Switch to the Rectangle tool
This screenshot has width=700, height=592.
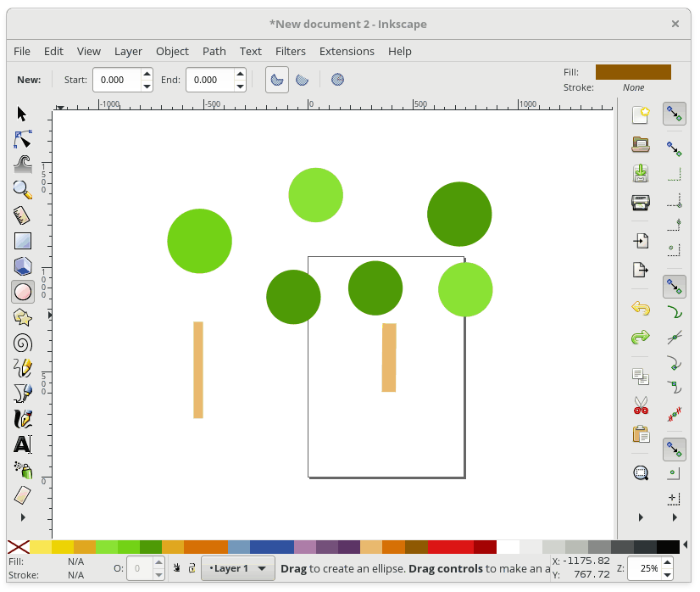tap(22, 241)
